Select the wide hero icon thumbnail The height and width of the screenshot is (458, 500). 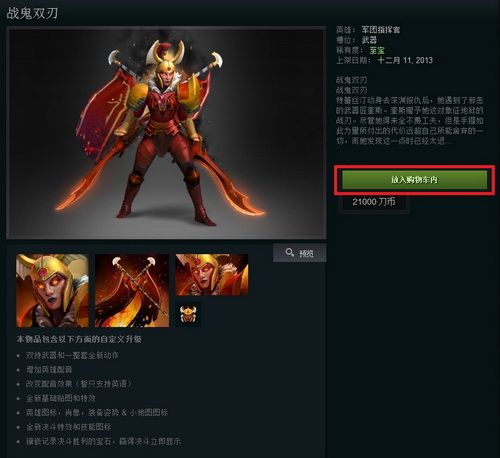click(212, 275)
